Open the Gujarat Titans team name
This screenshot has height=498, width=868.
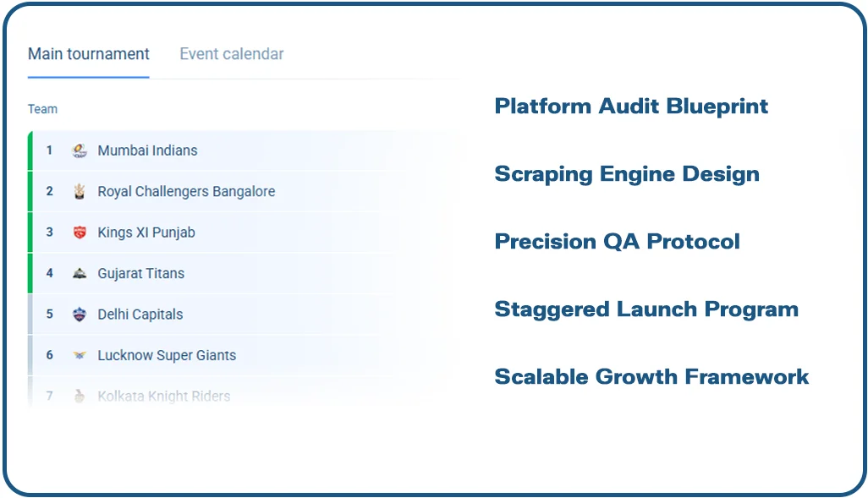(140, 273)
